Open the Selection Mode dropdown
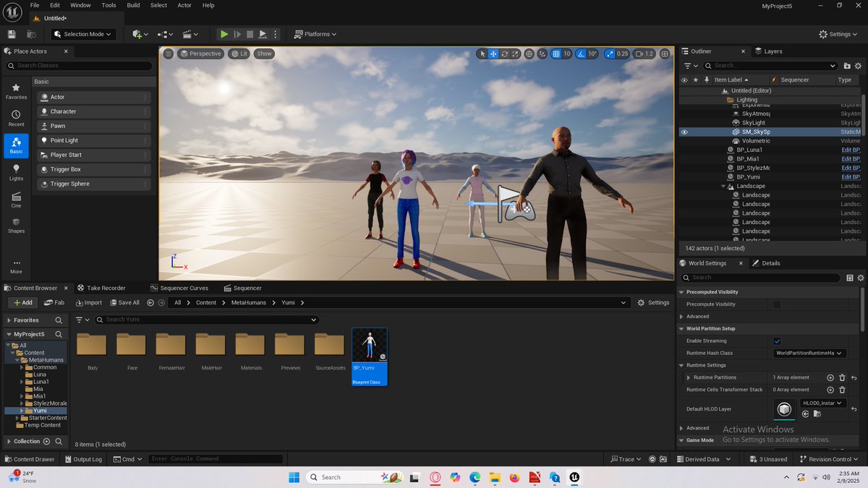Image resolution: width=868 pixels, height=488 pixels. [x=83, y=34]
